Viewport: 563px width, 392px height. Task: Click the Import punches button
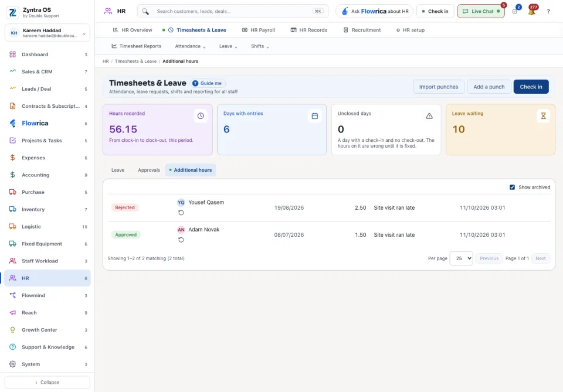point(439,87)
